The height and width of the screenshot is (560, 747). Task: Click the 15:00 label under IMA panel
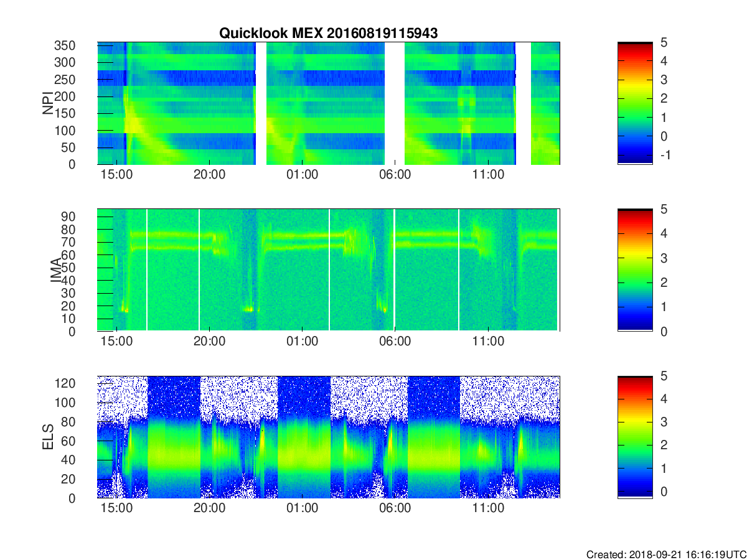click(x=116, y=342)
